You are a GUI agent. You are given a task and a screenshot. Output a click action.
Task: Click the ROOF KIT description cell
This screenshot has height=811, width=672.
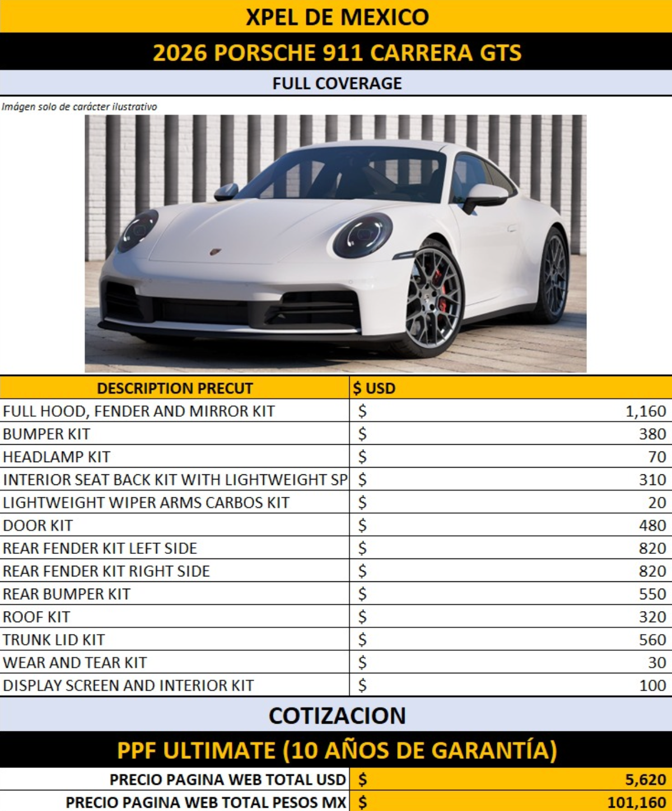pos(174,617)
